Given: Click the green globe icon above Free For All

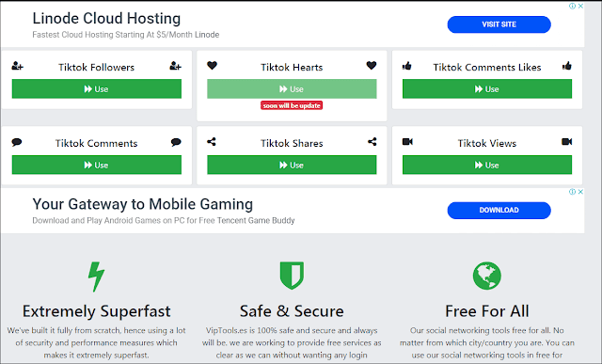Looking at the screenshot, I should (x=487, y=276).
